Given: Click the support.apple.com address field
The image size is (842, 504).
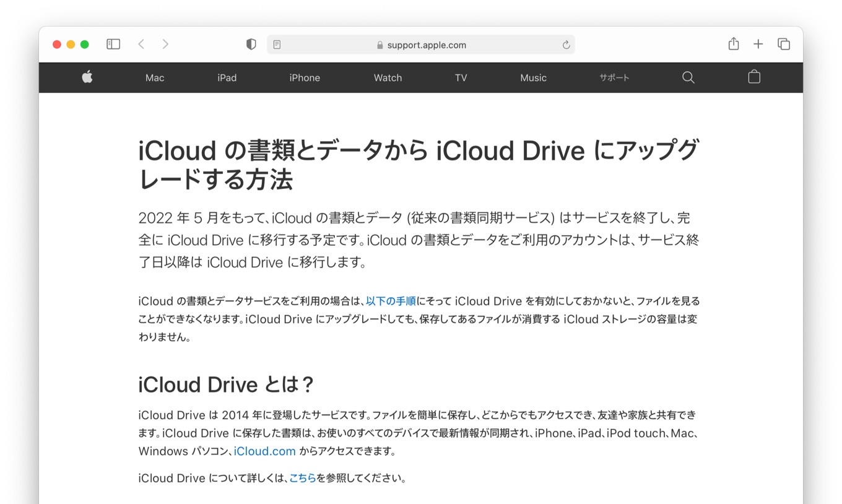Looking at the screenshot, I should [421, 45].
